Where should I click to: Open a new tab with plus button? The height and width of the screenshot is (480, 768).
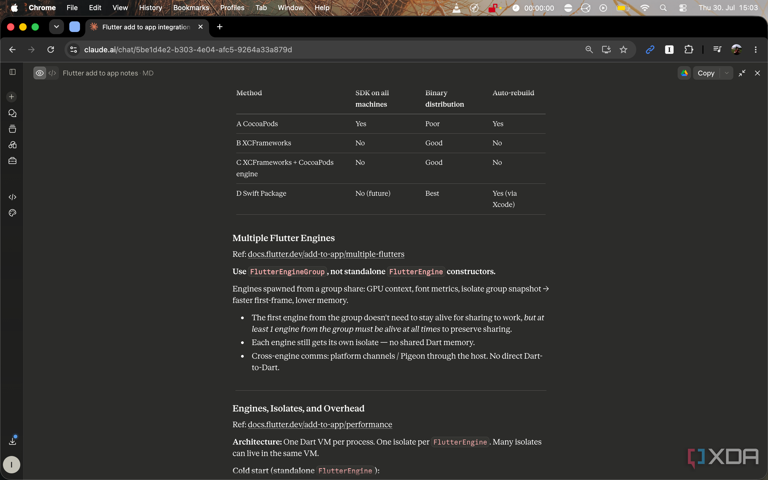coord(219,27)
